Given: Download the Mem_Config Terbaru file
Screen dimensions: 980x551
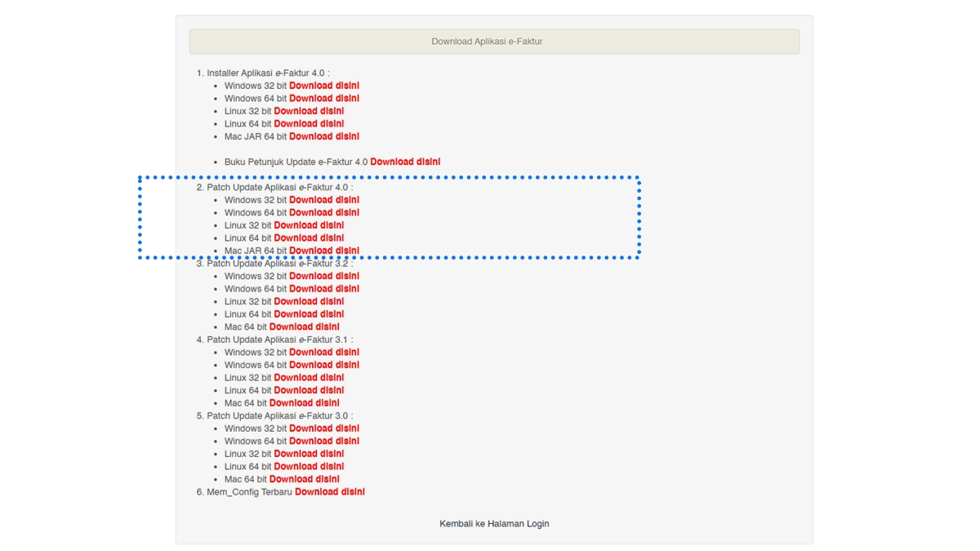Looking at the screenshot, I should (330, 491).
